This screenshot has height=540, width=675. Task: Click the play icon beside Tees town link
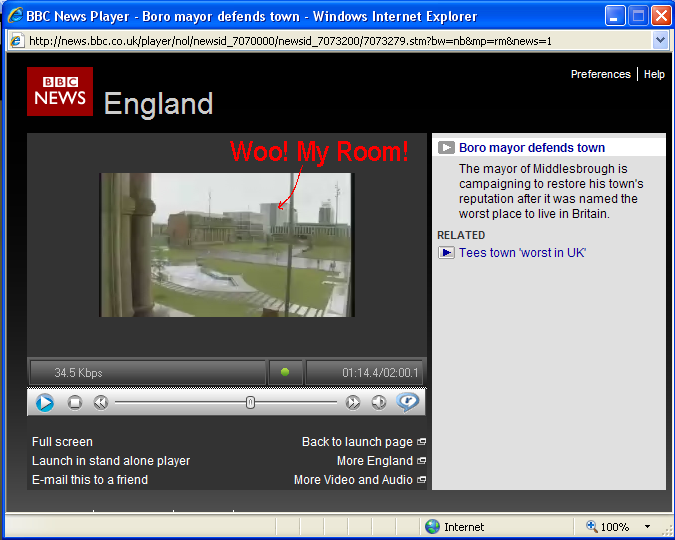[x=446, y=252]
